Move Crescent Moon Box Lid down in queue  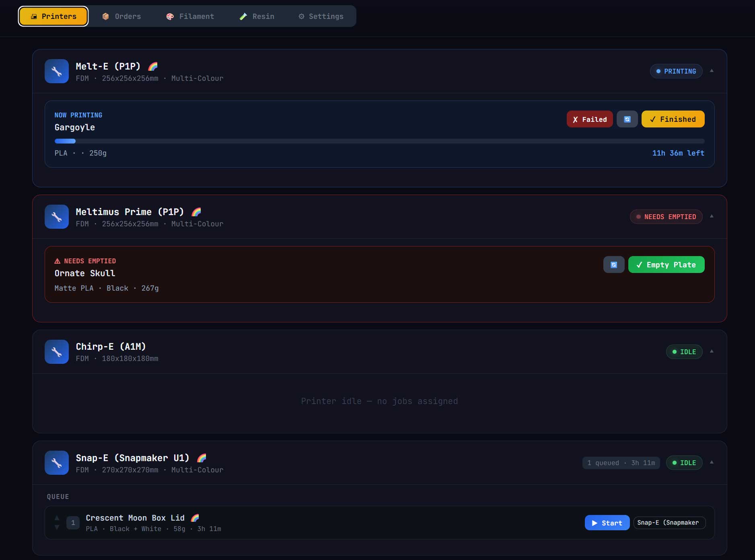click(57, 527)
